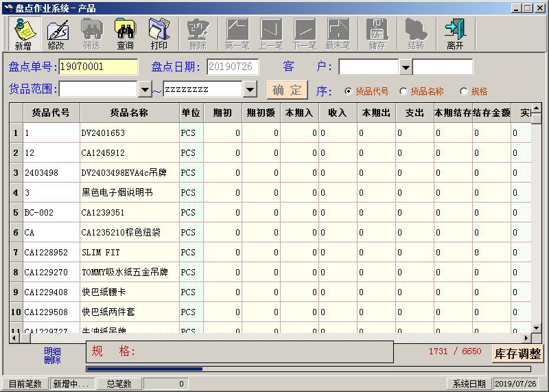Screen dimensions: 549x392
Task: Click the 收入 column header
Action: pos(338,113)
